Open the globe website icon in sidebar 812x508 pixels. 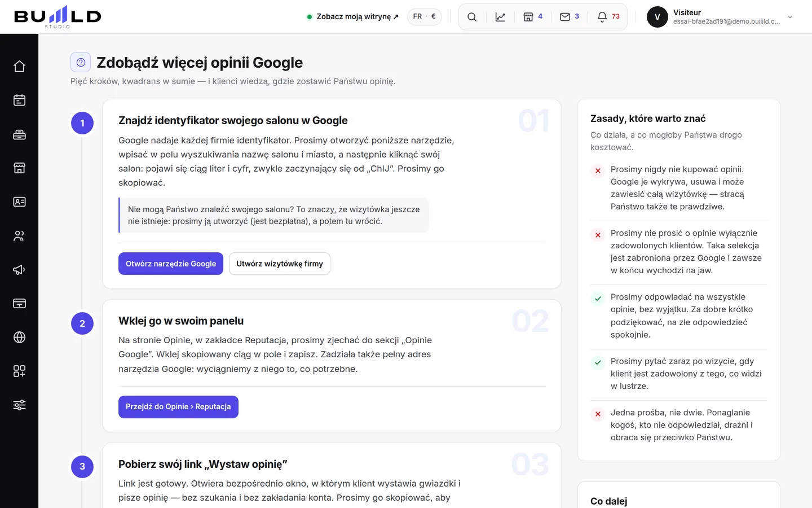19,338
